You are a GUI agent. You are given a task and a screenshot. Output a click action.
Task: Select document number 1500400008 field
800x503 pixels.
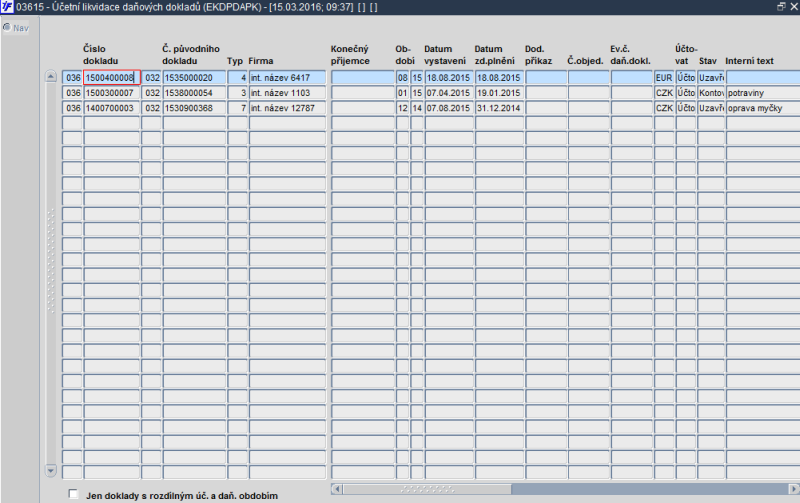point(112,78)
